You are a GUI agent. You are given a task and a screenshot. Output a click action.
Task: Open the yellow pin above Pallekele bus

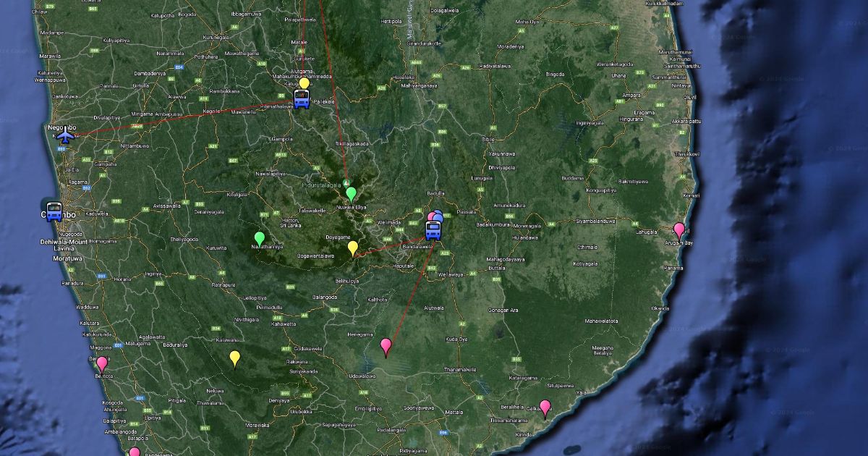click(x=305, y=84)
